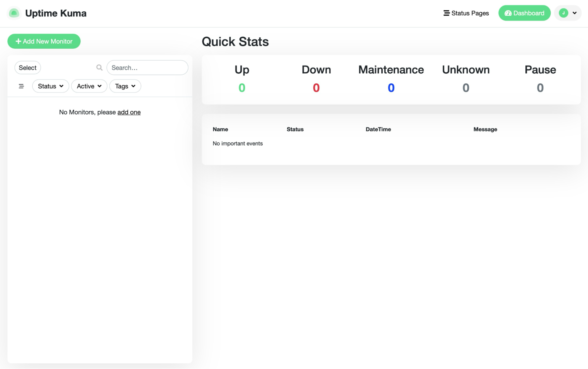588x369 pixels.
Task: Toggle monitor selection with the Select button
Action: 28,68
